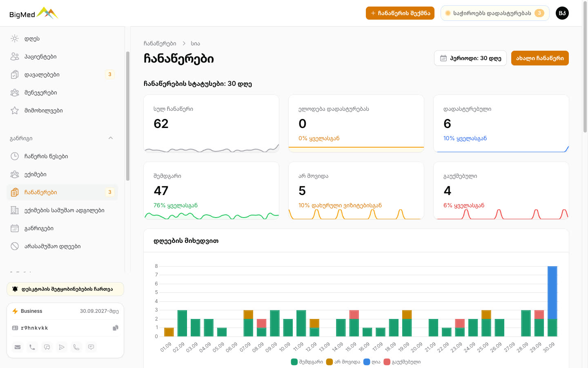Open ექიმების სამუშაო ადგილები via its building icon

(x=15, y=210)
